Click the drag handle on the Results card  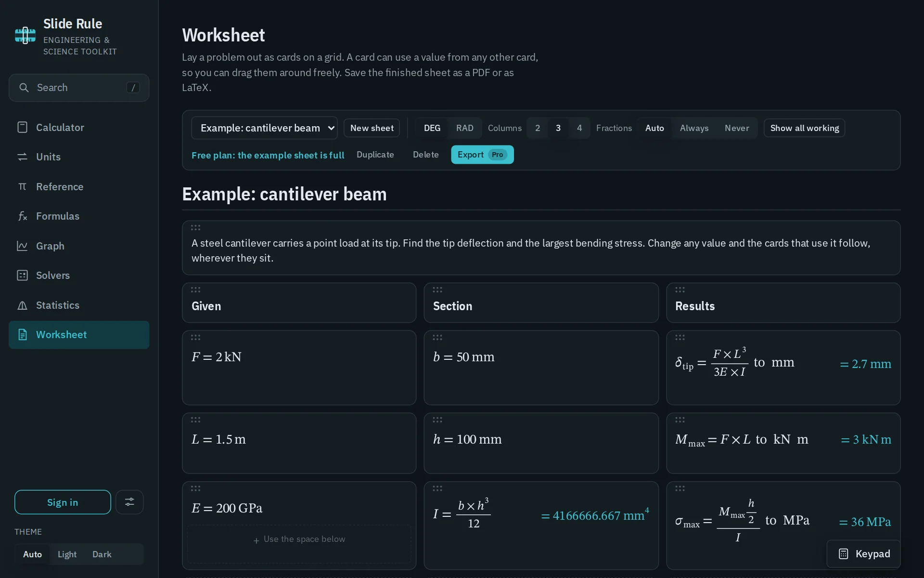click(680, 289)
